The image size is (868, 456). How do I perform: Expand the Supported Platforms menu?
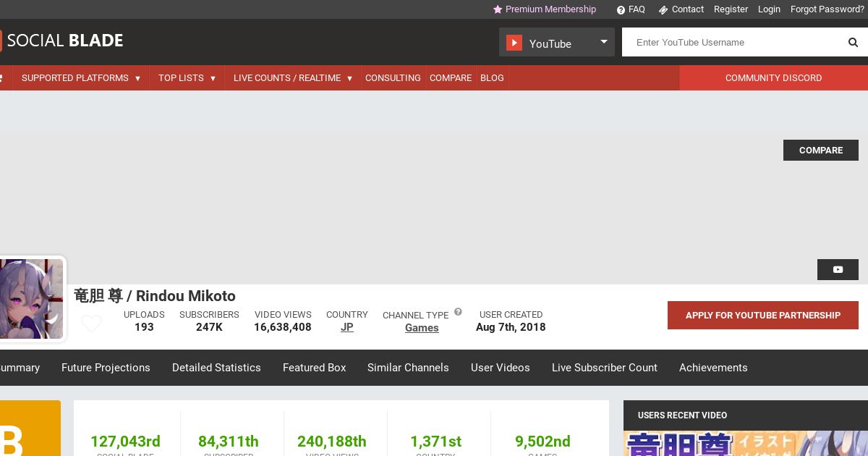coord(80,78)
